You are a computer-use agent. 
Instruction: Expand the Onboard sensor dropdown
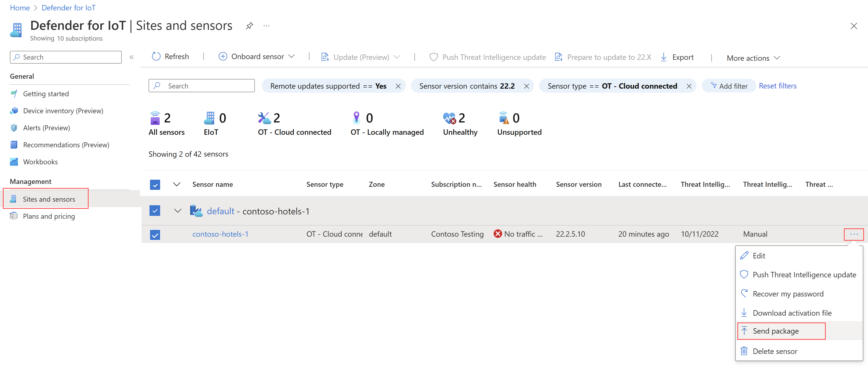pos(292,56)
